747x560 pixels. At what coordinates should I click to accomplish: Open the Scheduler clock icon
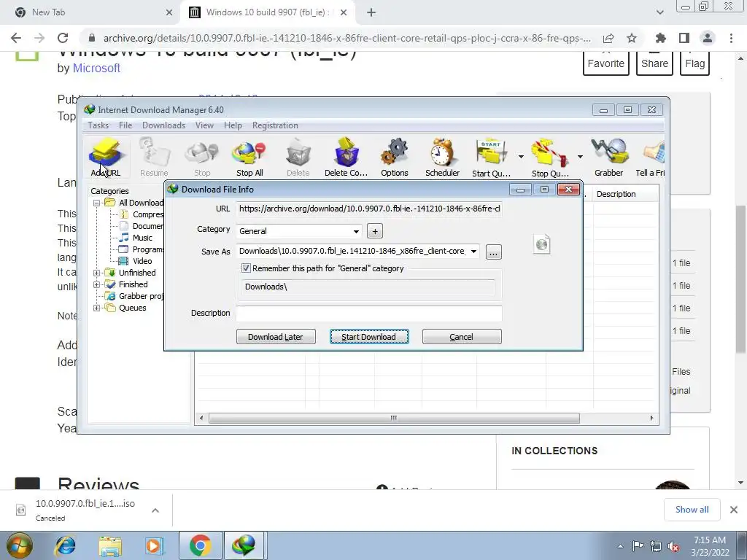point(442,157)
